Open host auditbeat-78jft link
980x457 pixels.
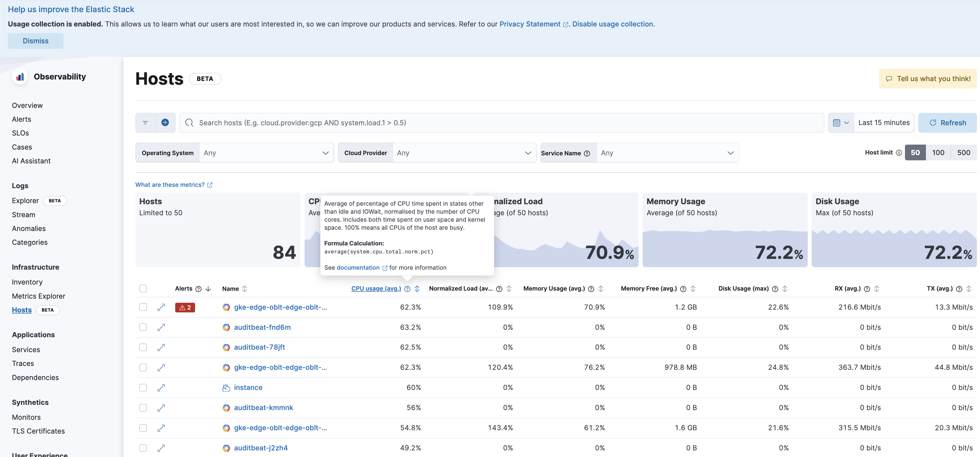pos(259,347)
